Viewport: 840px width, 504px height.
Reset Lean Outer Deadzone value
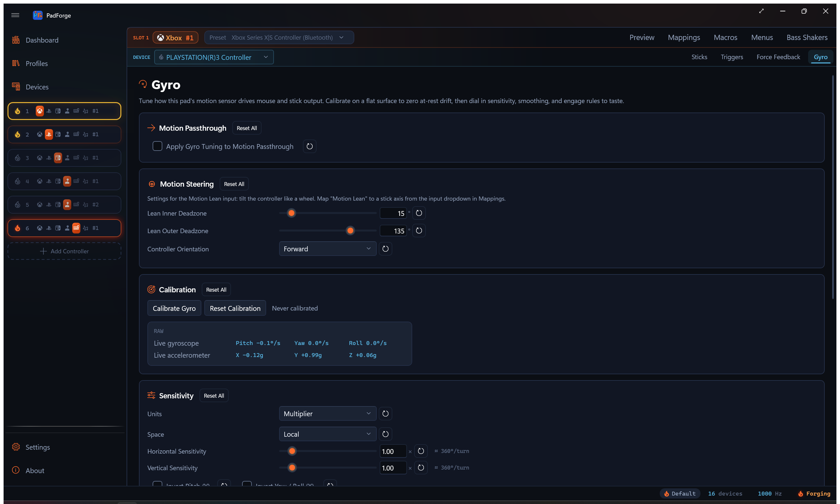pyautogui.click(x=419, y=231)
